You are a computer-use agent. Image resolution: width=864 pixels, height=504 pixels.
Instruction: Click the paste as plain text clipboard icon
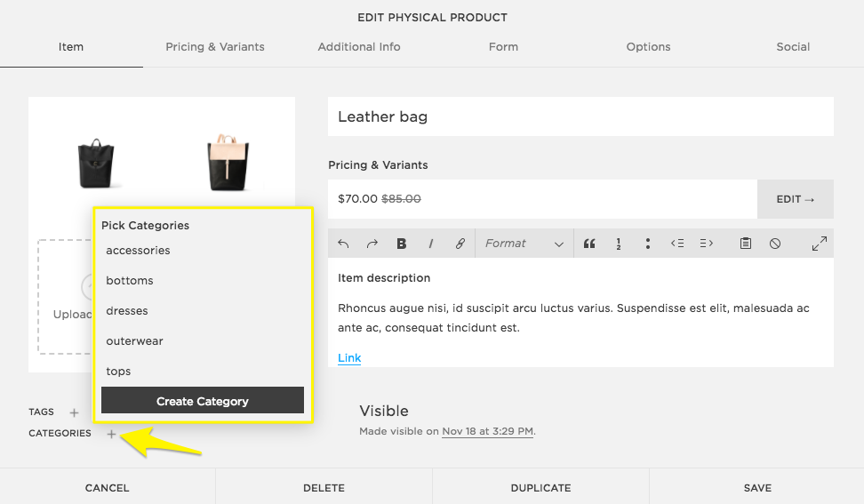[x=746, y=244]
